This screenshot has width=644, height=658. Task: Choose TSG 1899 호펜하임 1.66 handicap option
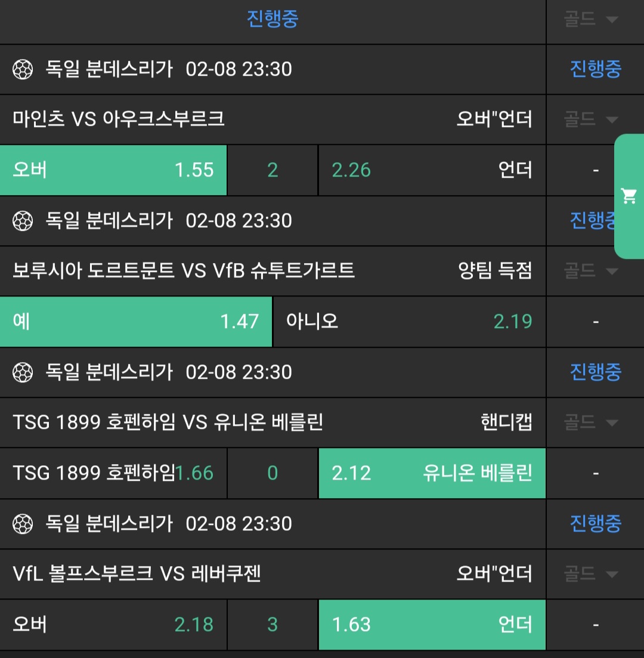click(113, 474)
